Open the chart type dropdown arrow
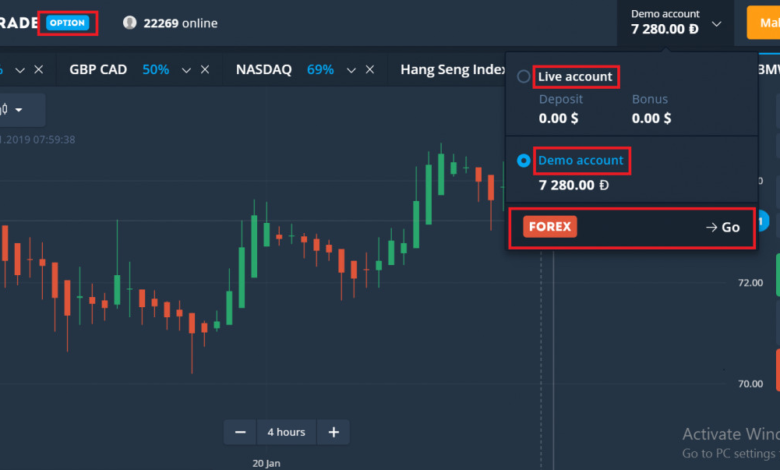 (x=19, y=109)
